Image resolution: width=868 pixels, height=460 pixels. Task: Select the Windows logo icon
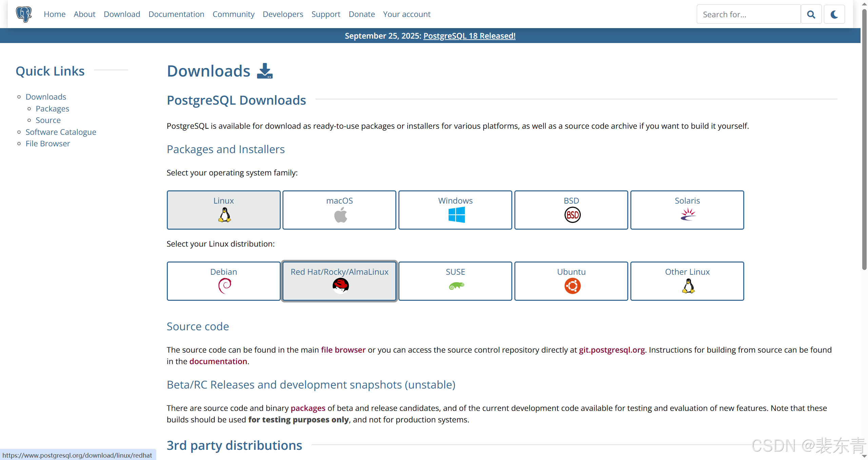[x=456, y=215]
